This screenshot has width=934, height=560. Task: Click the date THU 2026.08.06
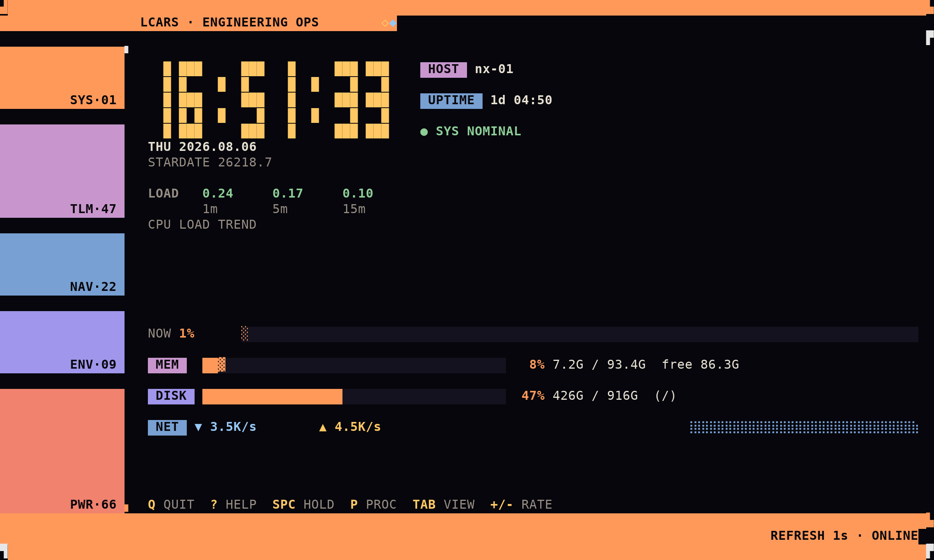coord(202,147)
